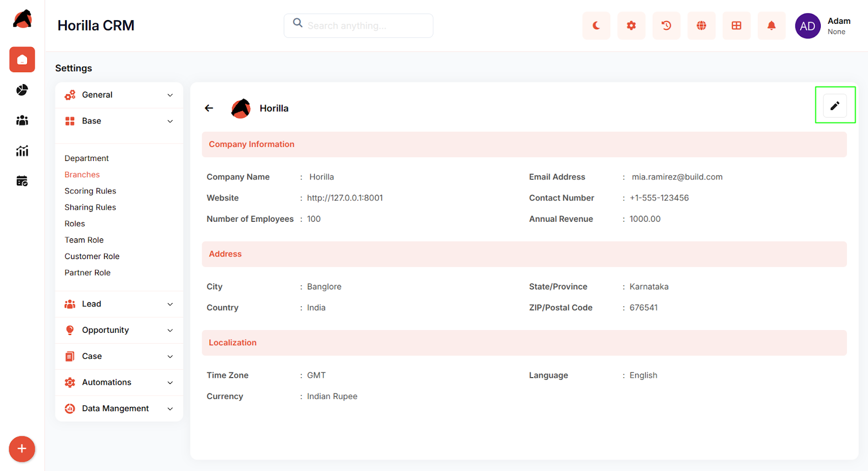This screenshot has height=471, width=868.
Task: Open the bar chart reports sidebar icon
Action: pos(22,151)
